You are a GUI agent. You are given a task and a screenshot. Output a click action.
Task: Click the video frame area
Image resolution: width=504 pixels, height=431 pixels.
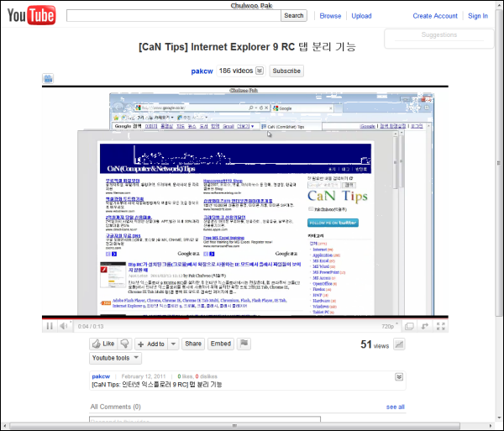pos(245,202)
